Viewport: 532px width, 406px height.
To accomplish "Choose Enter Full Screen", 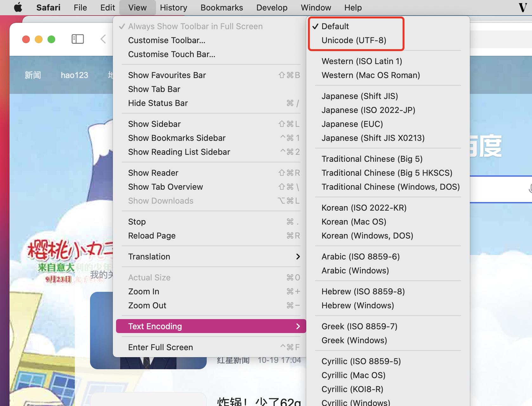I will click(x=160, y=347).
